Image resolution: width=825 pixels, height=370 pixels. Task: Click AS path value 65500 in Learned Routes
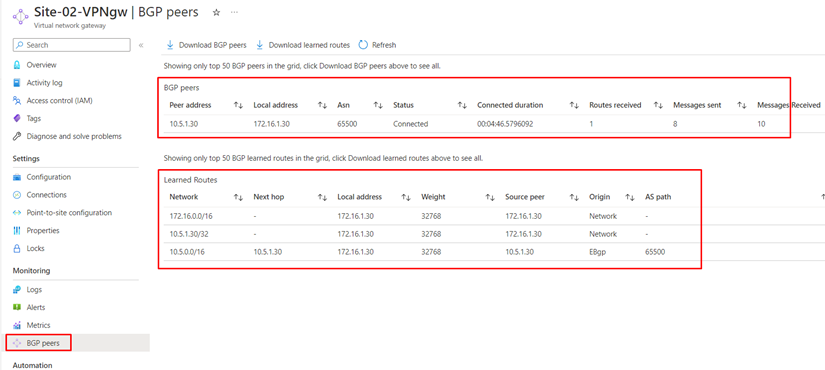pos(655,252)
